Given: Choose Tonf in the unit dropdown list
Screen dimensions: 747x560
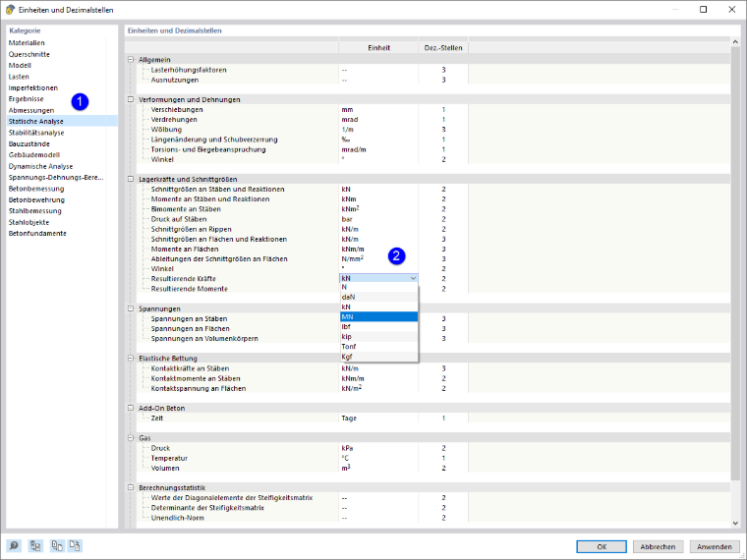Looking at the screenshot, I should click(379, 347).
